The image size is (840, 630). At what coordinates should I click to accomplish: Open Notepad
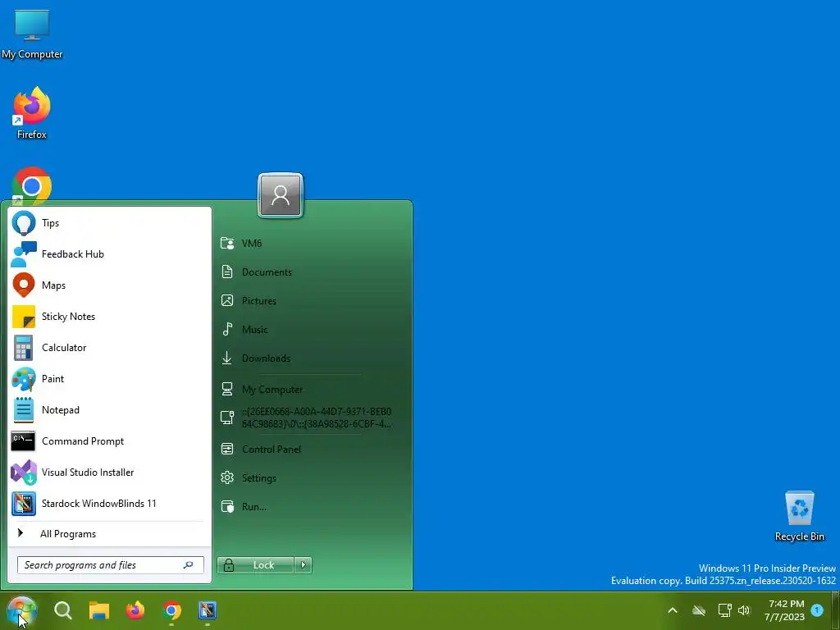coord(109,410)
